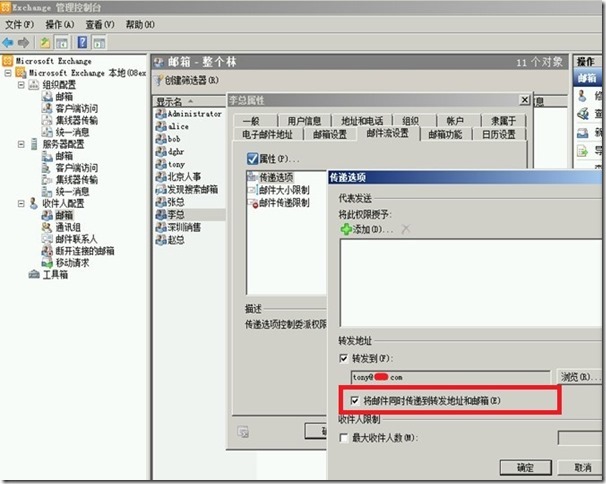This screenshot has height=484, width=606.
Task: Switch to the 隶属于 tab
Action: [x=504, y=121]
